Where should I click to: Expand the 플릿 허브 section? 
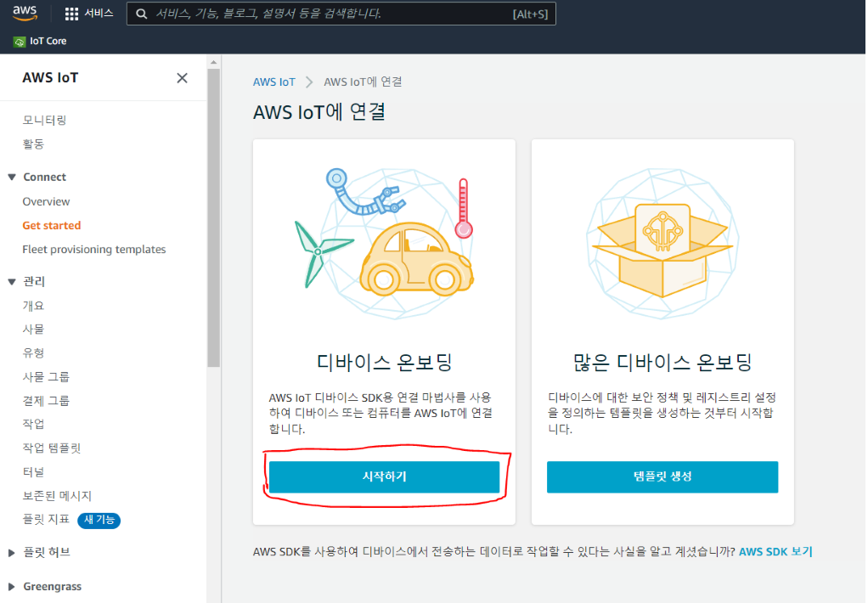point(12,553)
